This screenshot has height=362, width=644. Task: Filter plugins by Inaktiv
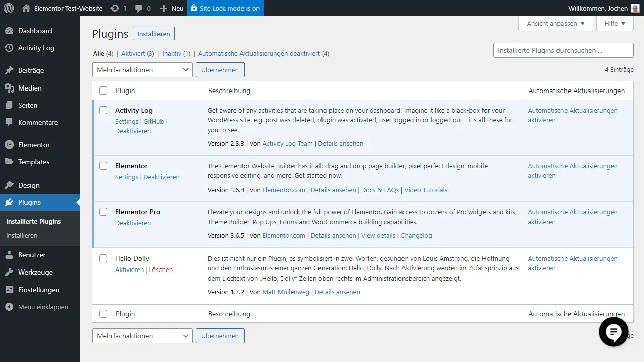pos(172,53)
